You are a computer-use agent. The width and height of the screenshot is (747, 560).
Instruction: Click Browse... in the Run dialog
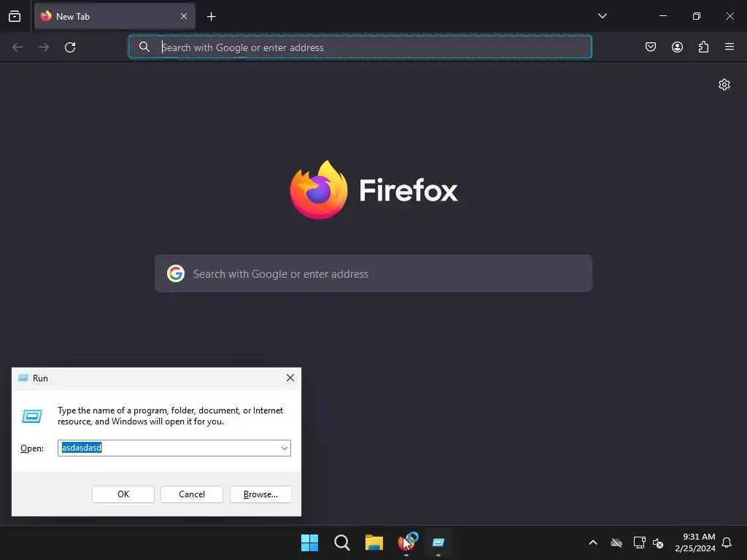pyautogui.click(x=260, y=494)
